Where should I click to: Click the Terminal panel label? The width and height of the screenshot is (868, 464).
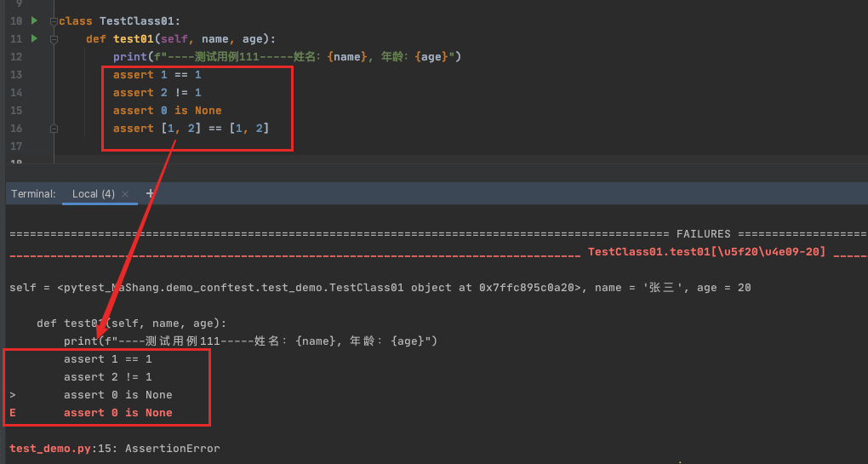coord(33,194)
